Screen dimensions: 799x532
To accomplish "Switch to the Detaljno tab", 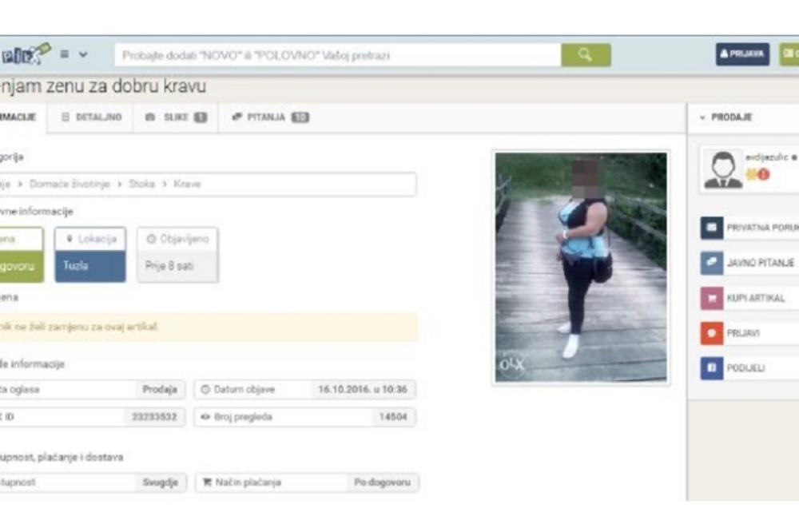I will click(92, 117).
